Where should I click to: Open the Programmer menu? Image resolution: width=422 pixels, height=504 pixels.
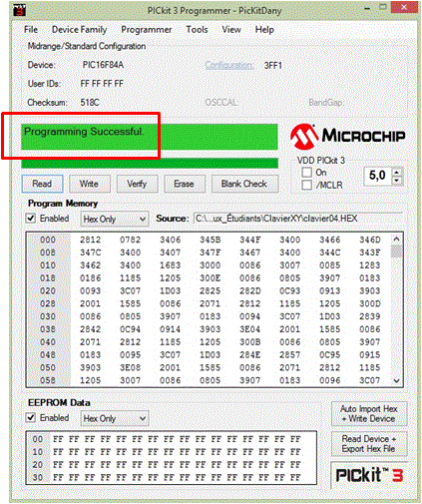tap(147, 30)
